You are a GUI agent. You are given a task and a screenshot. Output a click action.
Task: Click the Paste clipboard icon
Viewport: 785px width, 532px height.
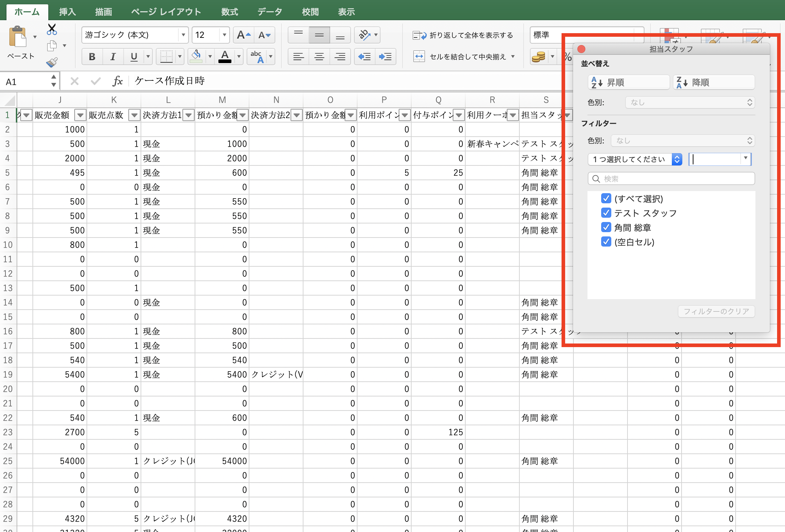click(18, 37)
